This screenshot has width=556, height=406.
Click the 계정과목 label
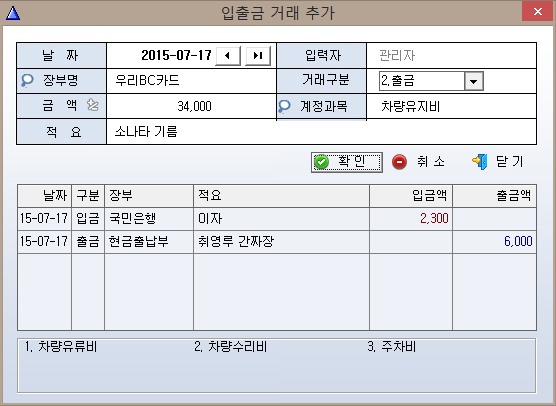pyautogui.click(x=324, y=106)
